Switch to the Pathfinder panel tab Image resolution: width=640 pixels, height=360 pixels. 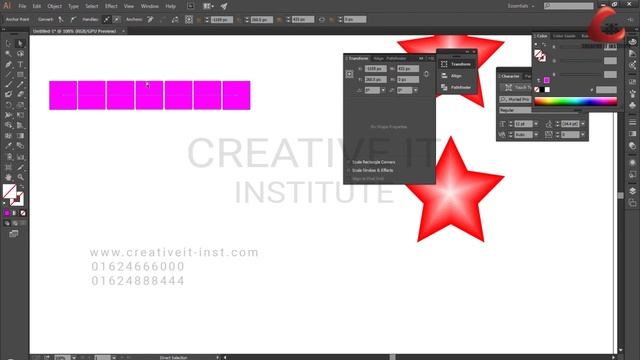tap(396, 58)
